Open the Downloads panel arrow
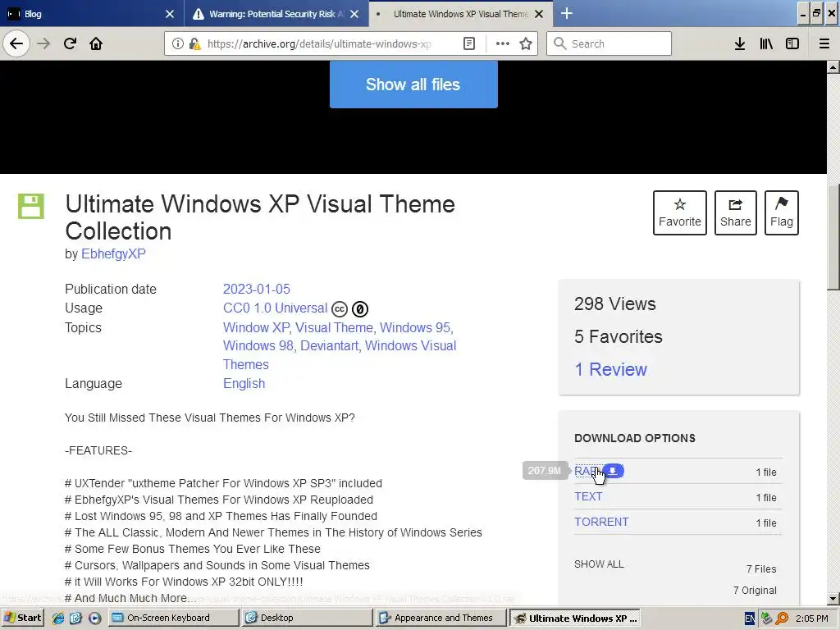 740,43
